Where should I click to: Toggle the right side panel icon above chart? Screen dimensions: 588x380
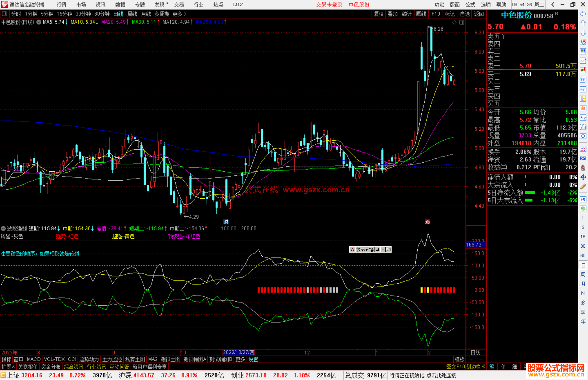(462, 22)
